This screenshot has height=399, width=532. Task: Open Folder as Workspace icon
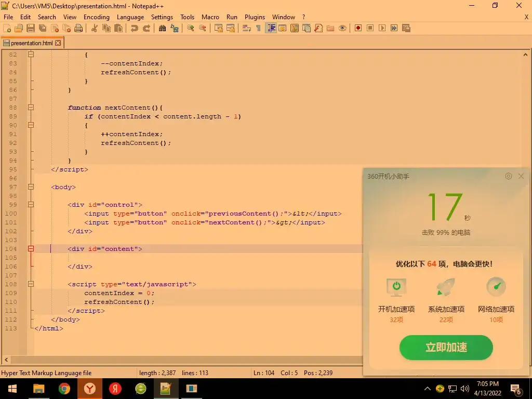click(330, 28)
